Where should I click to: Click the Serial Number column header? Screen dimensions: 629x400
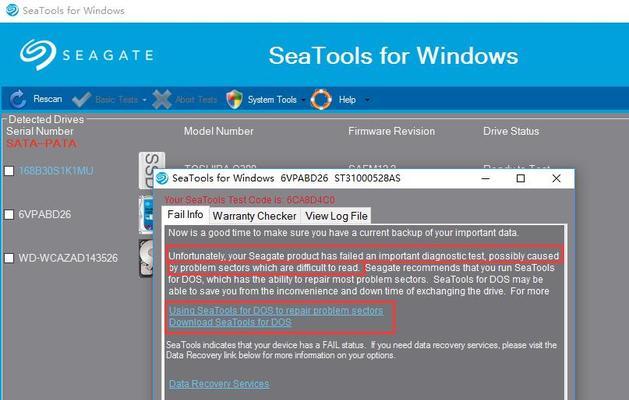pos(40,131)
